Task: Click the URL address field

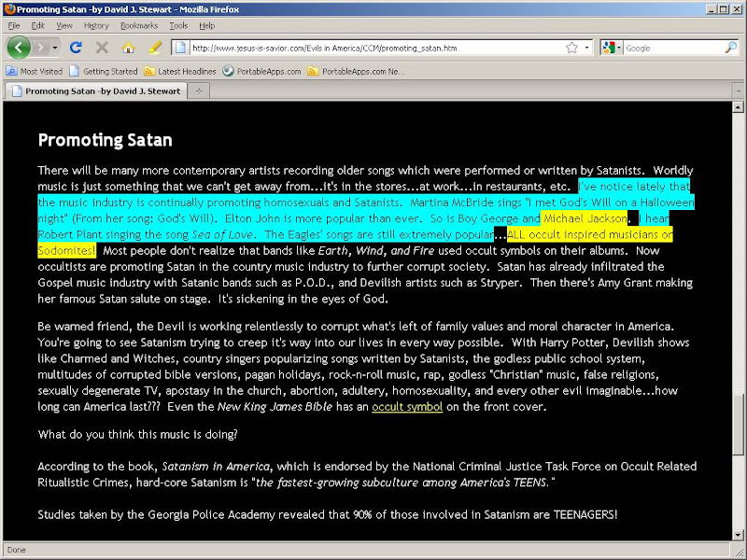Action: pos(375,48)
